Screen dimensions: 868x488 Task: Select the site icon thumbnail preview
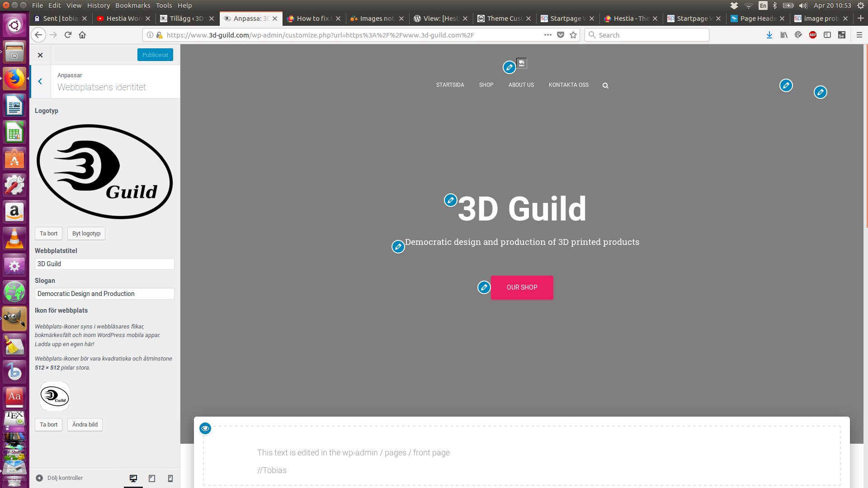coord(55,396)
